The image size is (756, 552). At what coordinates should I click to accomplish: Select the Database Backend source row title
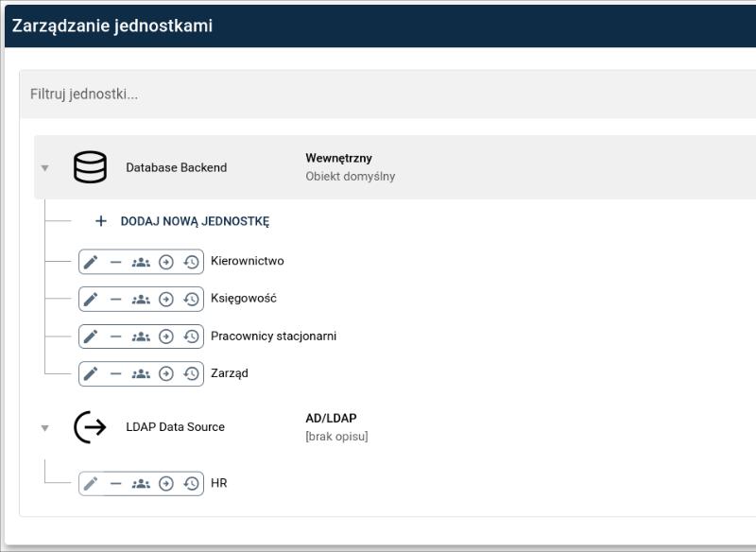coord(176,167)
